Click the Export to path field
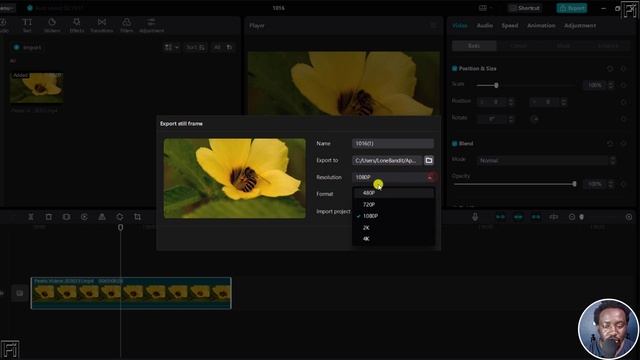Screen dimensions: 640x360 tap(387, 160)
